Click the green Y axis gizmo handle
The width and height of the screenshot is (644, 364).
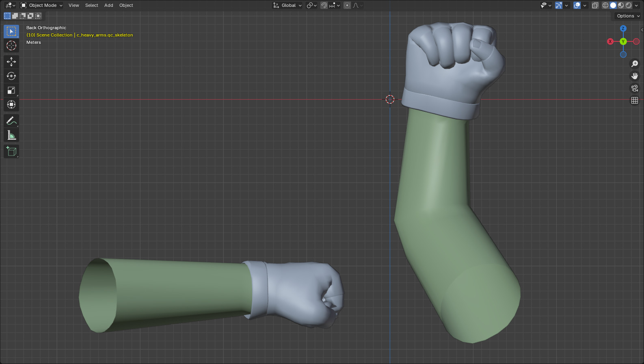click(623, 41)
